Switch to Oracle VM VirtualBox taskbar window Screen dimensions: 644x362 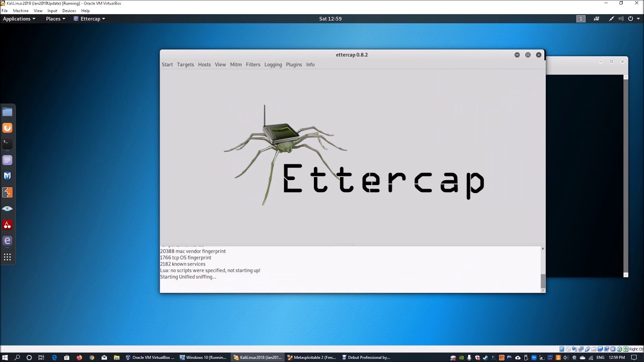click(x=150, y=357)
